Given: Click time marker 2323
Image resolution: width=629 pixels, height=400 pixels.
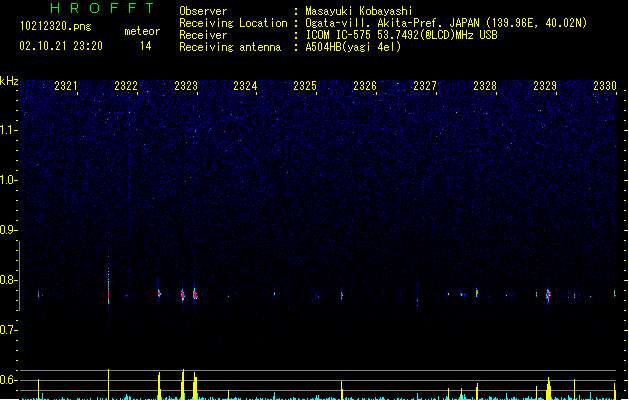Looking at the screenshot, I should click(186, 86).
